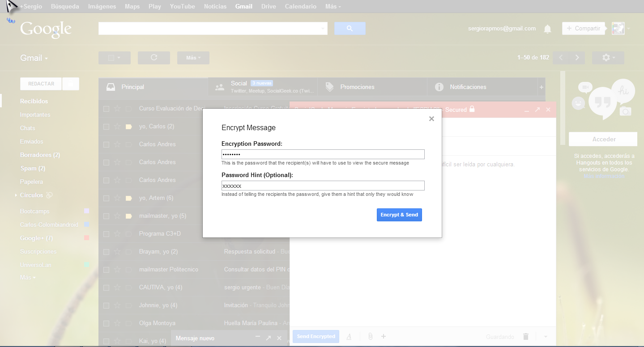Click the discard draft trash icon
This screenshot has height=347, width=644.
[x=526, y=337]
